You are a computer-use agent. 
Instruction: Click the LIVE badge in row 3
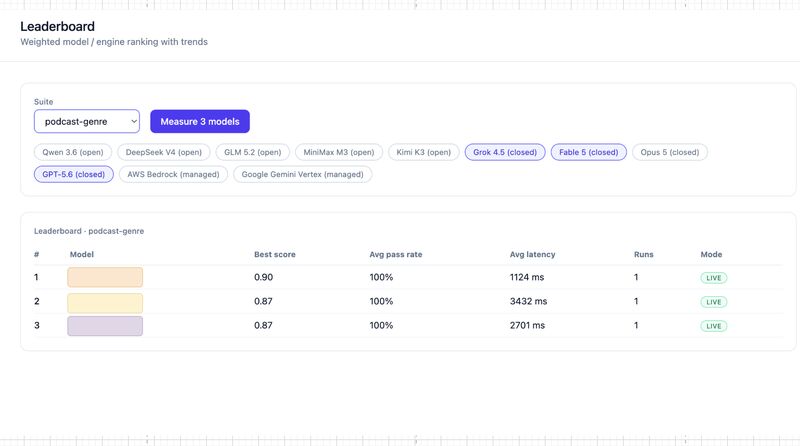tap(713, 326)
